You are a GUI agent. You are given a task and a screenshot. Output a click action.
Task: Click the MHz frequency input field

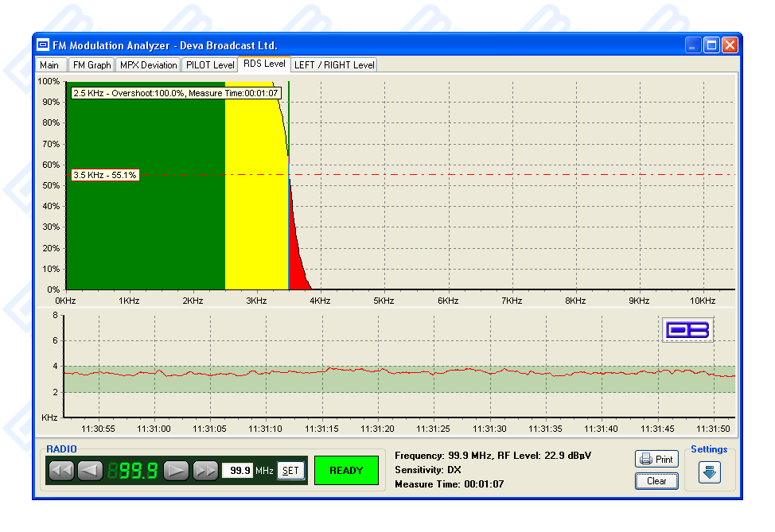(237, 471)
